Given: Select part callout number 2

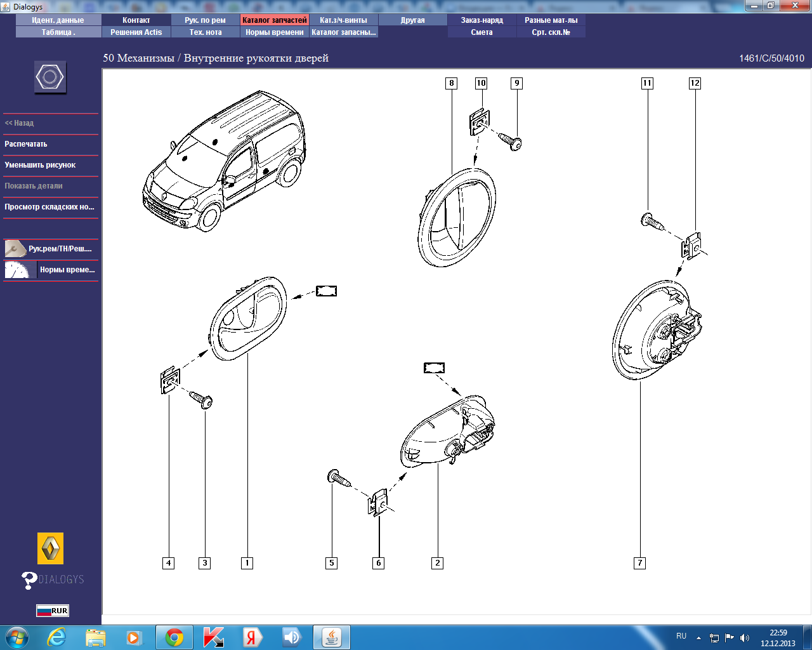Looking at the screenshot, I should point(437,563).
